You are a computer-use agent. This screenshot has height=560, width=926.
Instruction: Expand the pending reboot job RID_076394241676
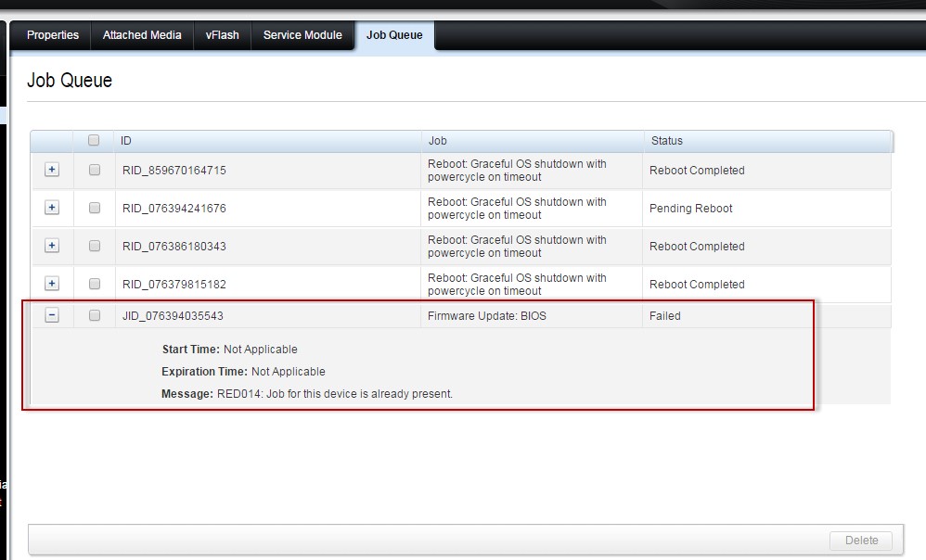[x=51, y=208]
